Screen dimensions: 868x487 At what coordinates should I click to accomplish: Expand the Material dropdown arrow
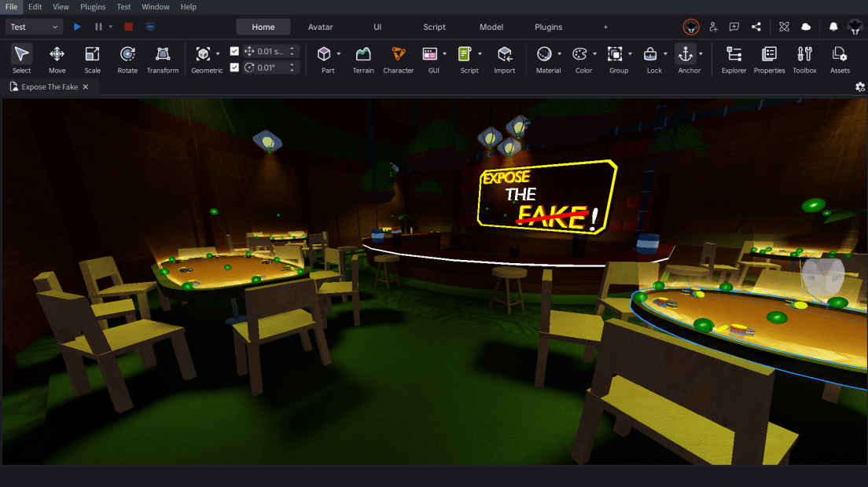(559, 54)
